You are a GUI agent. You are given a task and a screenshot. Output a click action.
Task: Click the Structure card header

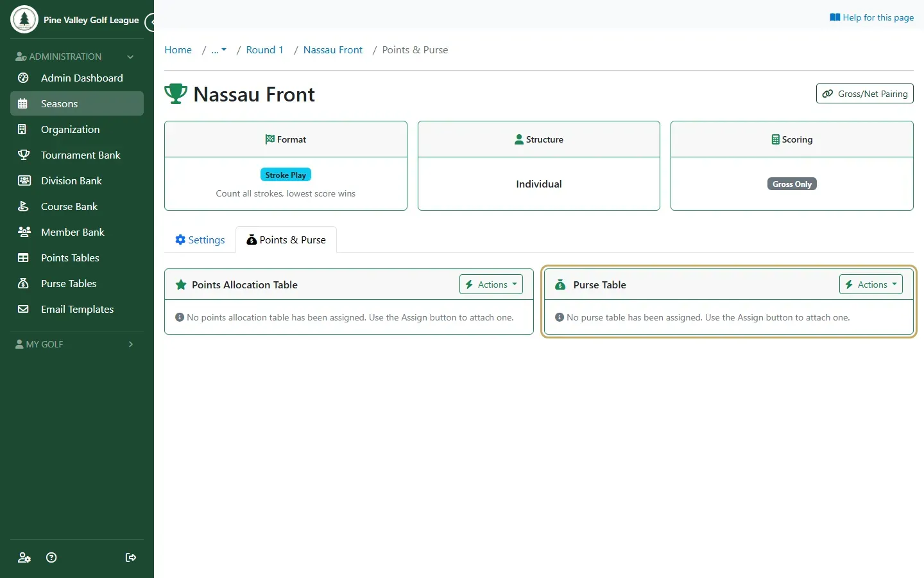pos(539,139)
